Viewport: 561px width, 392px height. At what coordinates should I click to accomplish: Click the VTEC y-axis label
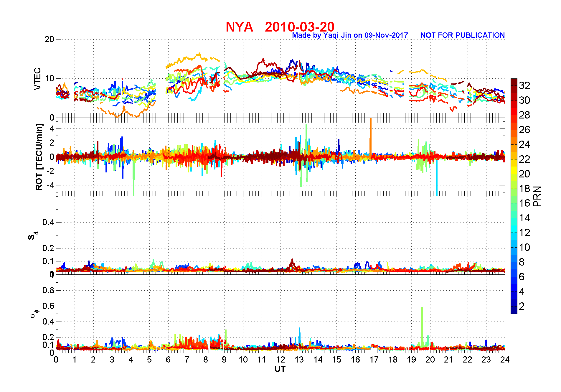click(37, 79)
